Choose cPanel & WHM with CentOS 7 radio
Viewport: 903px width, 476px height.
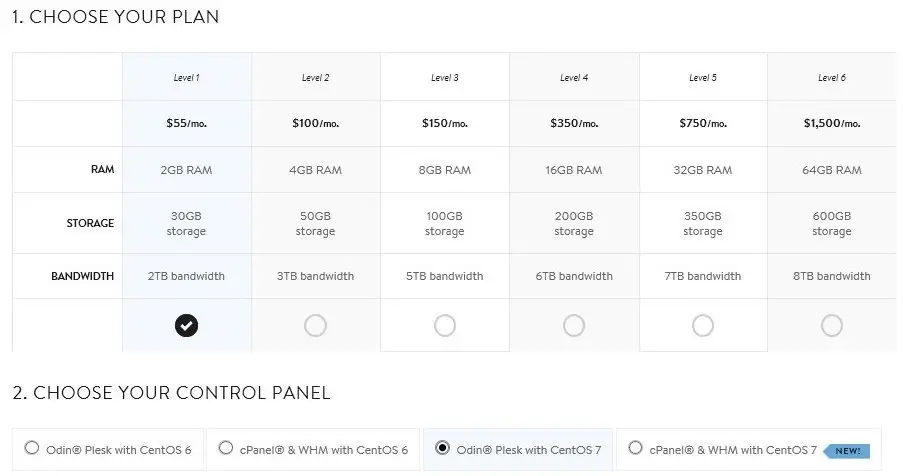(x=635, y=448)
